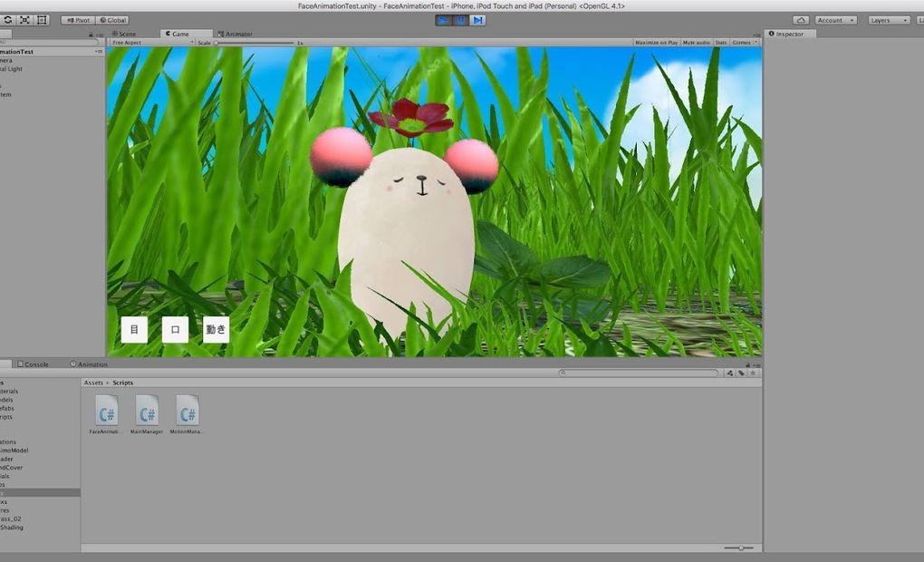Image resolution: width=924 pixels, height=562 pixels.
Task: Select the Rect transform tool
Action: 42,20
